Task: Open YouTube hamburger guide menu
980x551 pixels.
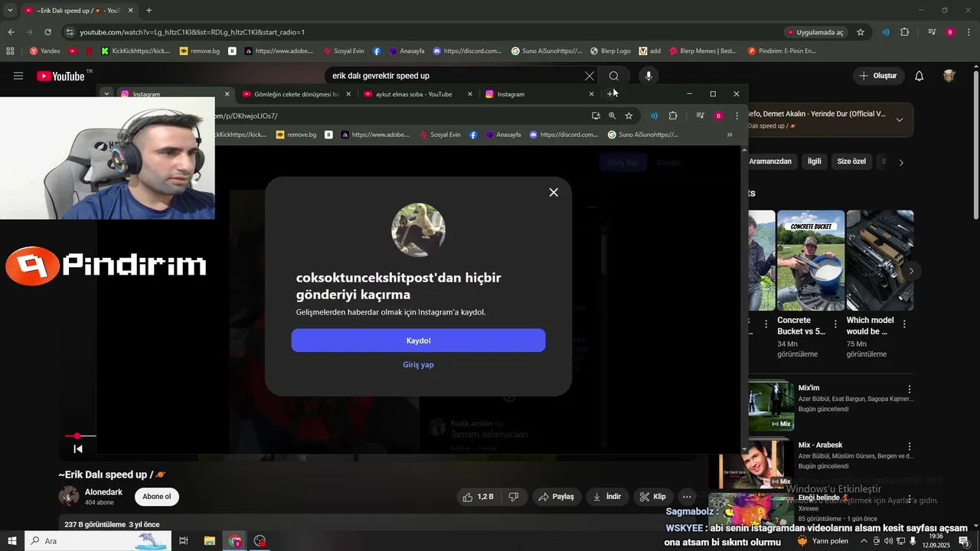Action: [18, 76]
